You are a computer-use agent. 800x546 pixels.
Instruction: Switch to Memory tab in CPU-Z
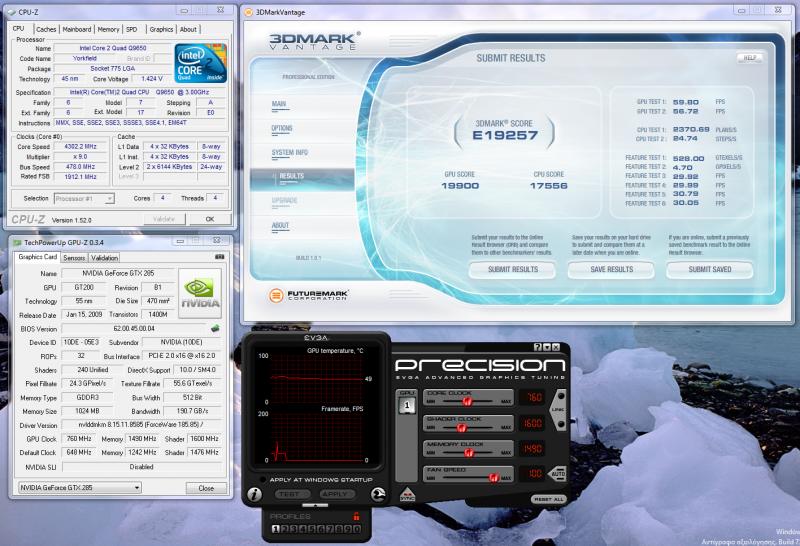coord(108,30)
